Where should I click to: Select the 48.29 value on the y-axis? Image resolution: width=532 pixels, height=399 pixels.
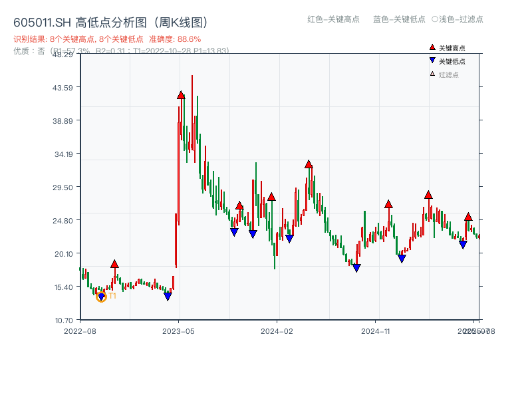[x=65, y=57]
